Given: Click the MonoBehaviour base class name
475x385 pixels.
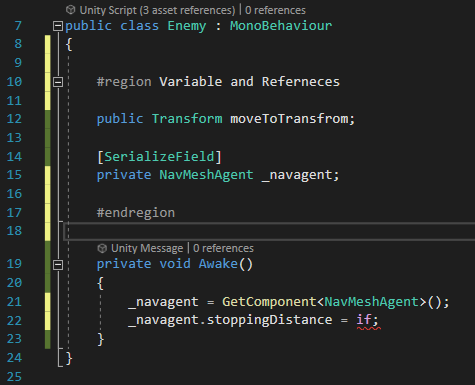Looking at the screenshot, I should 281,26.
